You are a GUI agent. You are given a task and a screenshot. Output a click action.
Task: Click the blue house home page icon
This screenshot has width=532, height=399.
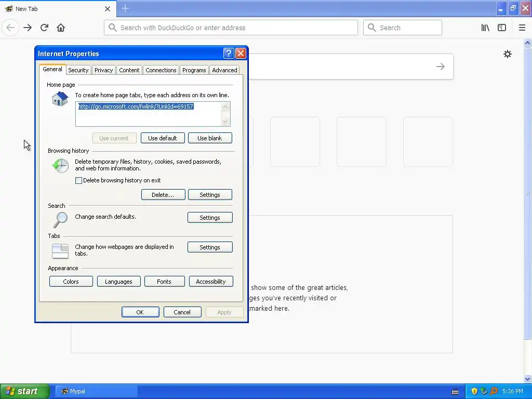coord(60,99)
